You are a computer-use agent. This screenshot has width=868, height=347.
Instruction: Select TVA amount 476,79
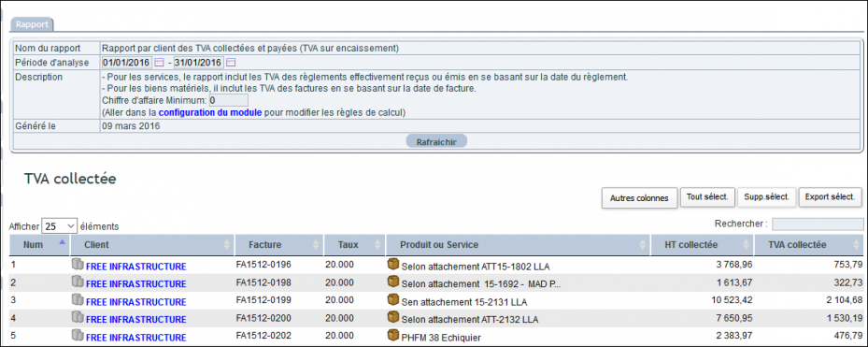point(847,337)
